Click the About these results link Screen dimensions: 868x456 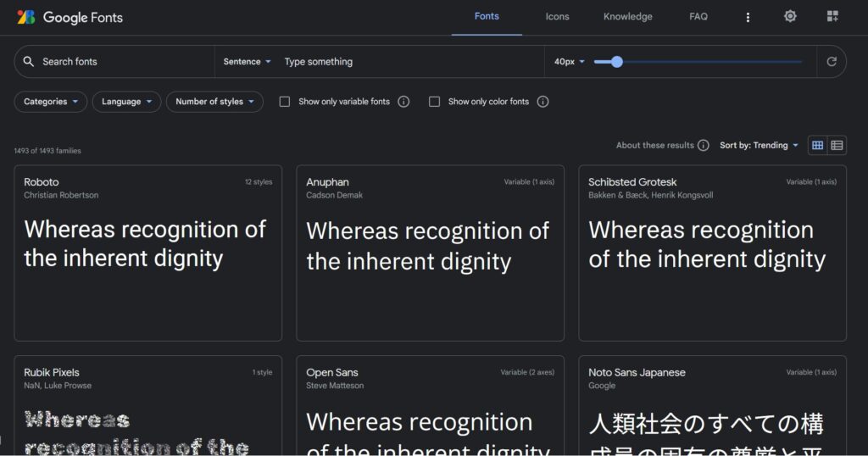click(655, 146)
